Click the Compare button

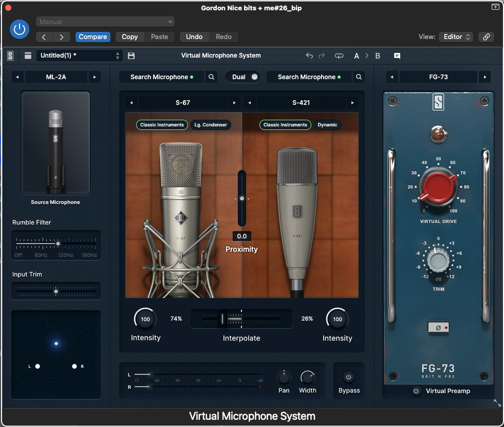click(x=93, y=37)
